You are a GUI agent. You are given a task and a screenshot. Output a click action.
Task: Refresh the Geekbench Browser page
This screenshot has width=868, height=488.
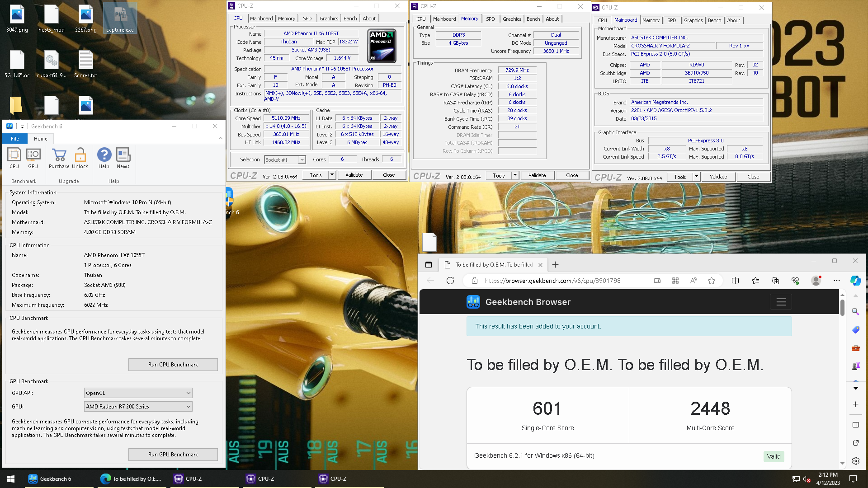click(x=450, y=281)
